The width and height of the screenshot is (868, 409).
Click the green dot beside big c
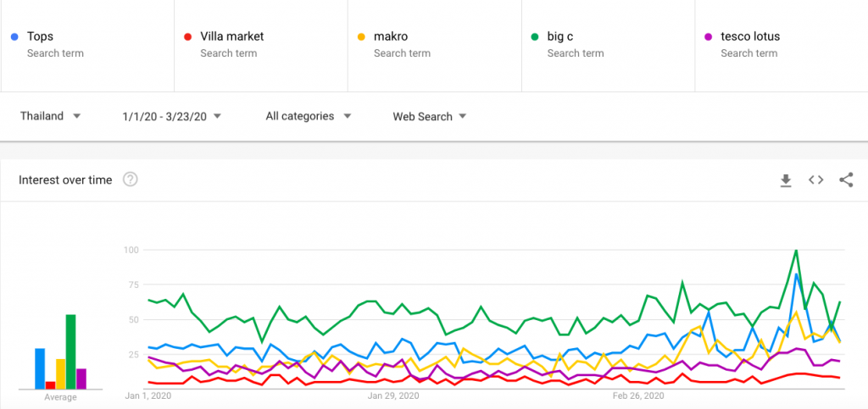pos(535,37)
